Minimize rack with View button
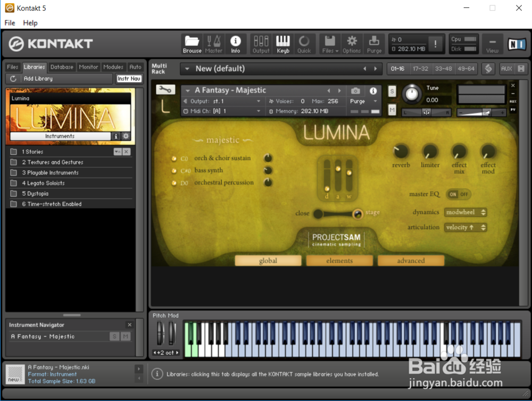This screenshot has width=532, height=401. point(492,44)
